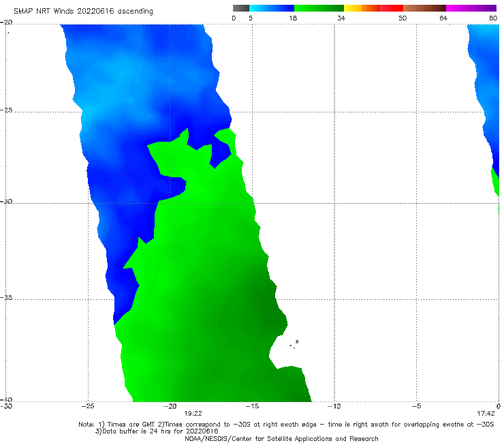Click the '34' label under the color bar
Viewport: 504px width, 443px height.
[341, 18]
